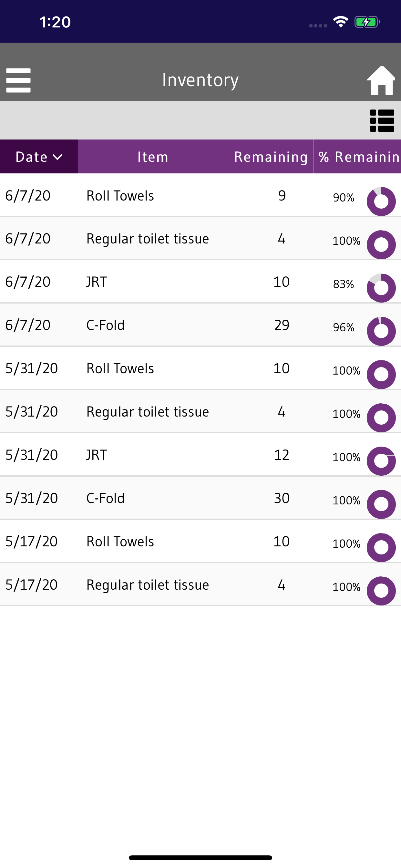
Task: Sort by the Remaining column header
Action: click(x=271, y=157)
